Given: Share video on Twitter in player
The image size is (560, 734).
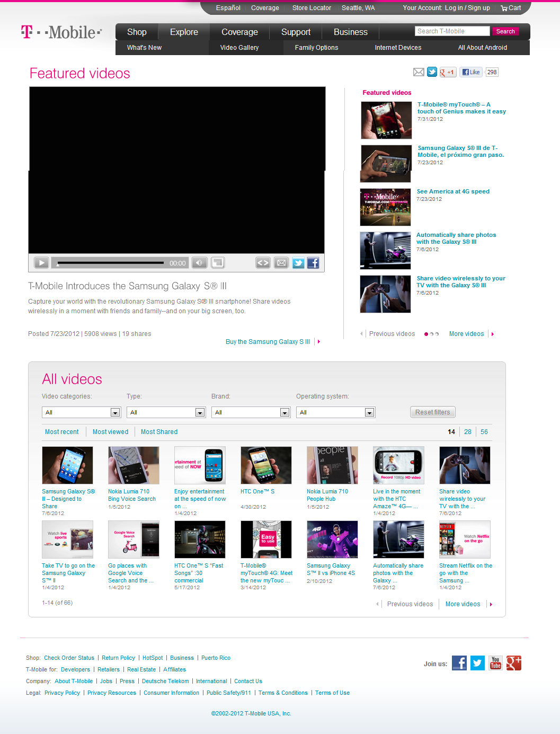Looking at the screenshot, I should coord(298,262).
